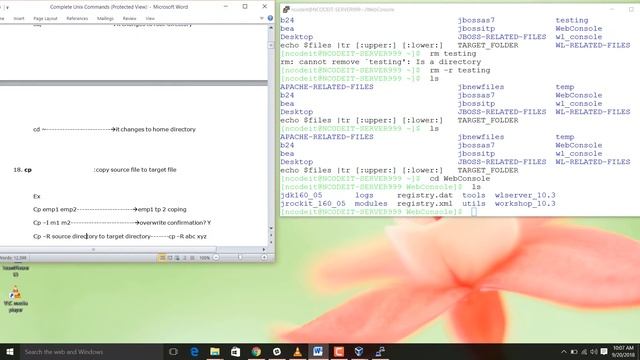The width and height of the screenshot is (640, 360).
Task: Open the orange Camtasia taskbar icon
Action: [339, 352]
